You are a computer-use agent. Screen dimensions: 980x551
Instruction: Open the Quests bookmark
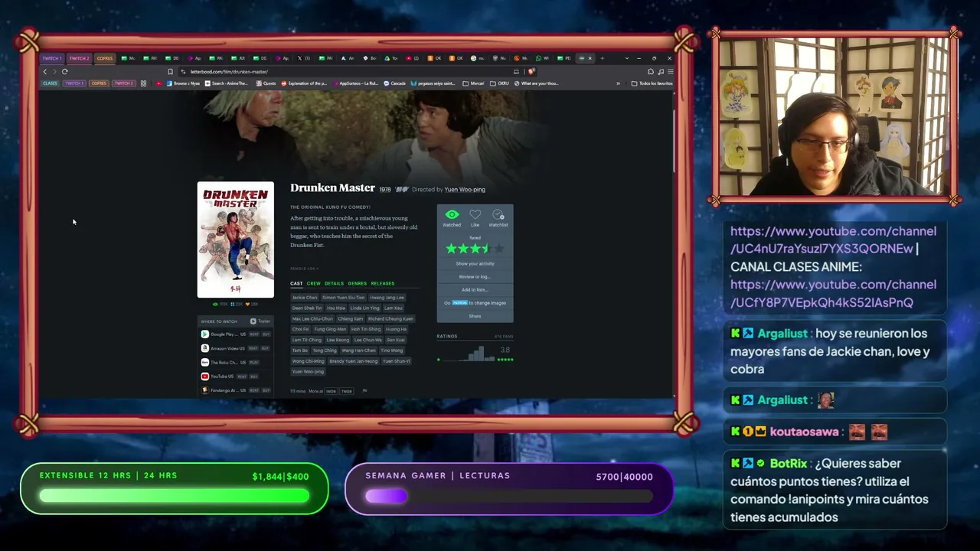[x=266, y=83]
